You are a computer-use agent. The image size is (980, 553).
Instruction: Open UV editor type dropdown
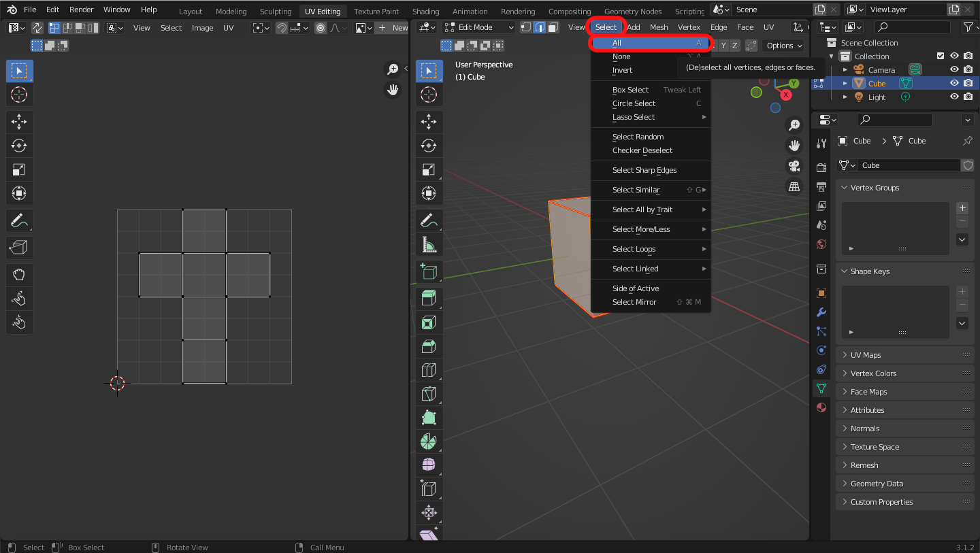point(16,28)
